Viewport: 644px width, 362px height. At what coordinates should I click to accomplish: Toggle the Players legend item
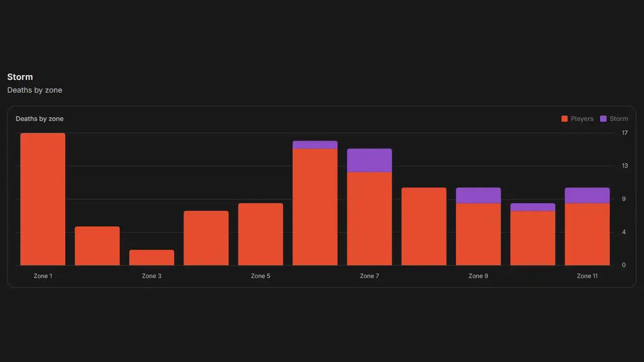[x=578, y=119]
